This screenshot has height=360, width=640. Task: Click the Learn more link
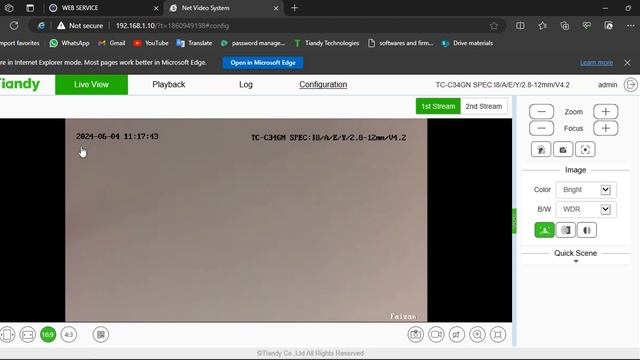tap(596, 62)
